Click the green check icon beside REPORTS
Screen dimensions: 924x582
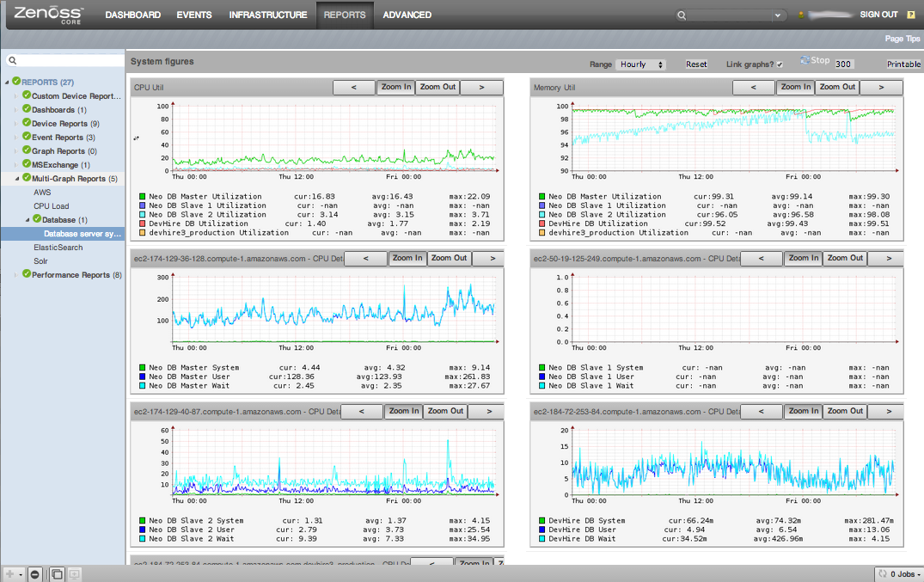tap(16, 82)
